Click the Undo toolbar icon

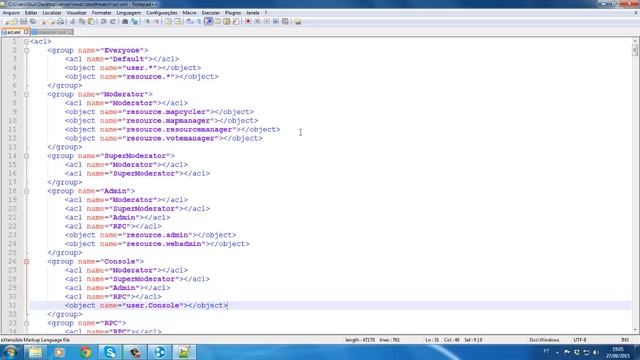[103, 21]
